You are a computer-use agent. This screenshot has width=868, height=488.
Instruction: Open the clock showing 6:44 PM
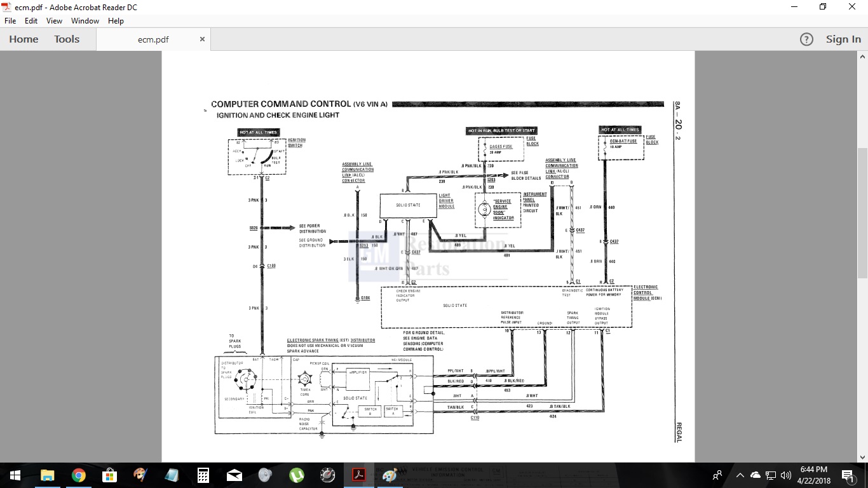tap(813, 475)
